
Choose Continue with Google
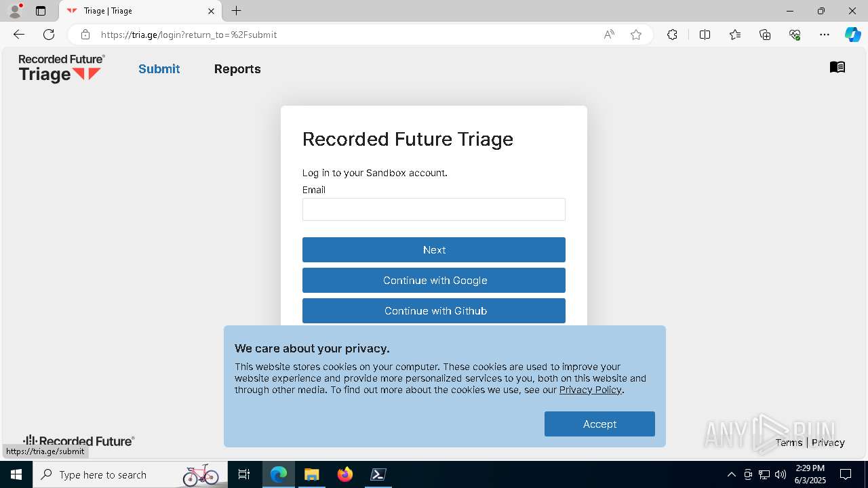point(434,280)
